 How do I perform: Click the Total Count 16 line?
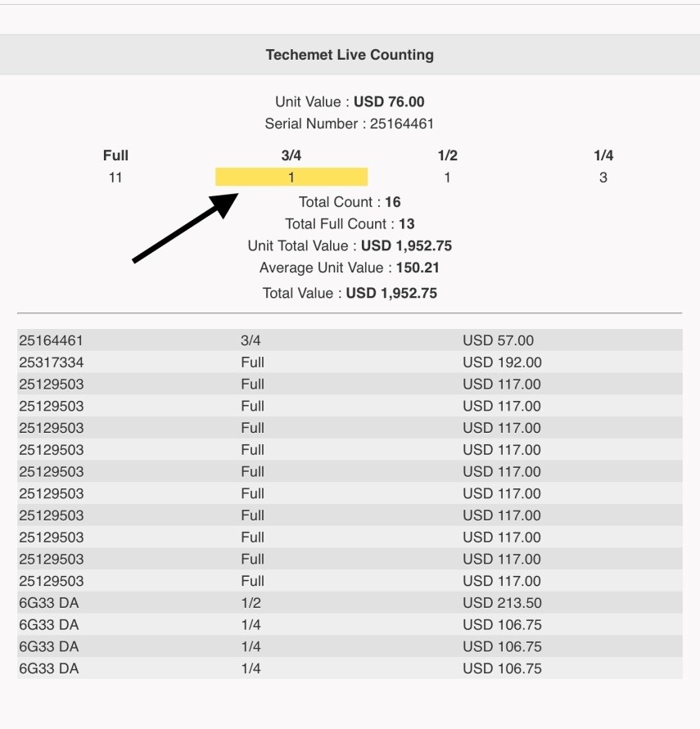(350, 202)
